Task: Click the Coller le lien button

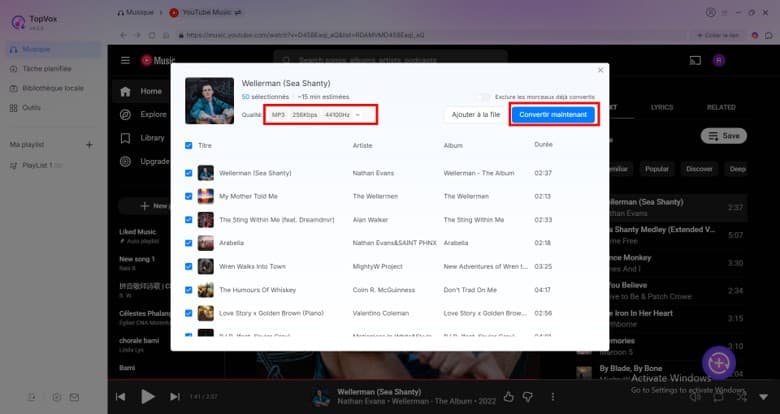Action: coord(718,35)
